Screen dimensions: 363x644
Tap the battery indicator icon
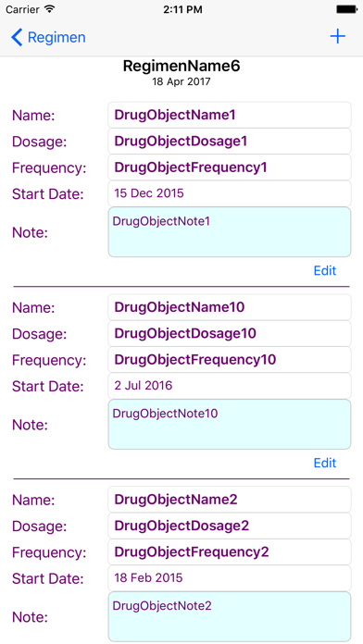(346, 9)
